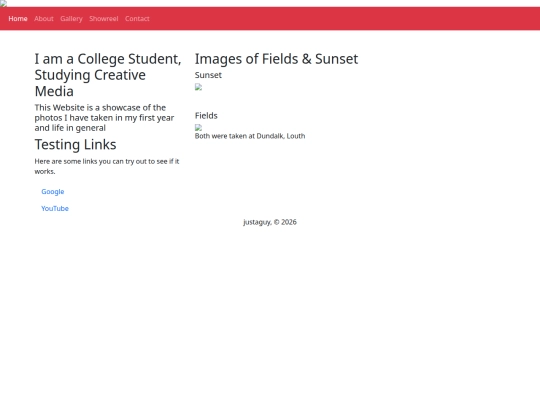Open the About page

point(44,19)
